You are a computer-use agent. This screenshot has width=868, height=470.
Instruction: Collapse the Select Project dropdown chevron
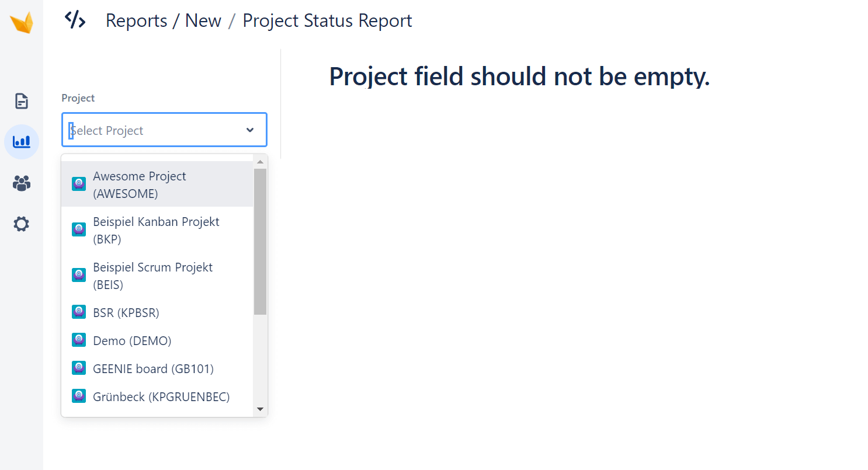pyautogui.click(x=250, y=130)
